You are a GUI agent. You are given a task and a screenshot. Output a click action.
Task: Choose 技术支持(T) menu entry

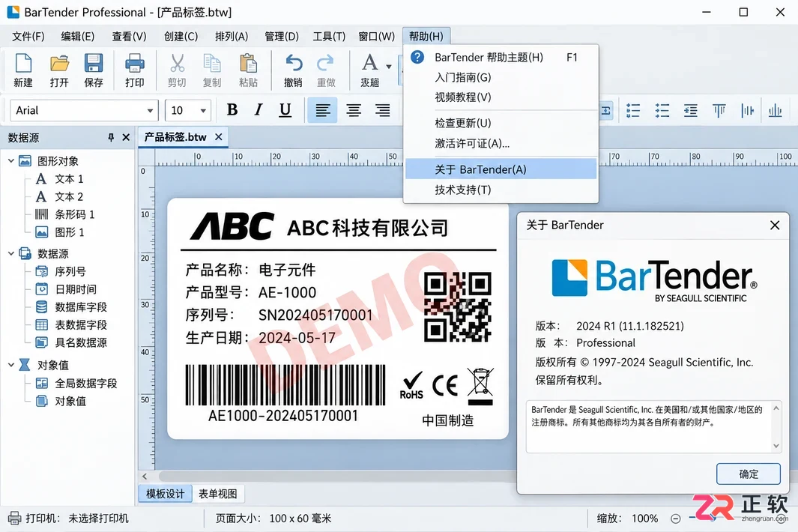[501, 190]
